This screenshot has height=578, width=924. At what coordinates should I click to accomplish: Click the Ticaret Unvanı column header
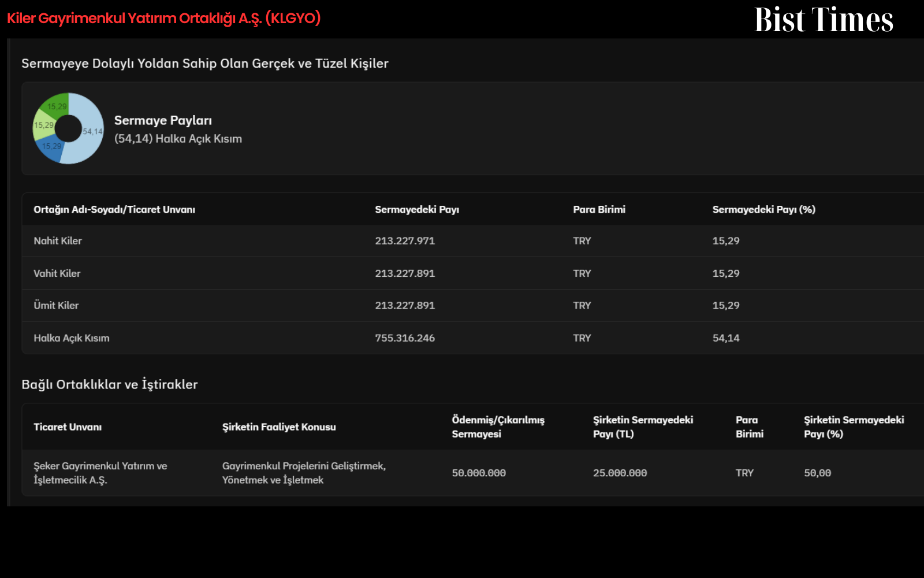point(68,427)
